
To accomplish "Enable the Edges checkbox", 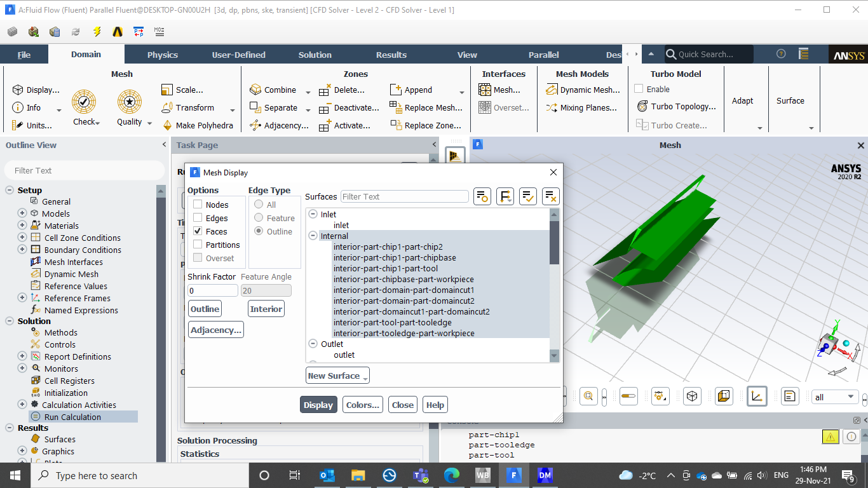I will pos(198,218).
